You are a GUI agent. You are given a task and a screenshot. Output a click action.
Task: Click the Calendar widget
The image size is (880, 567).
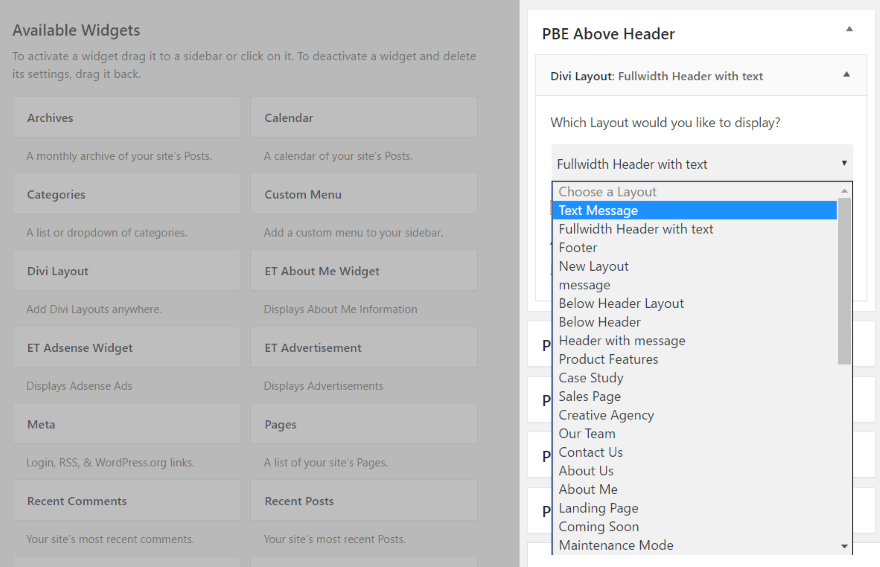point(364,117)
